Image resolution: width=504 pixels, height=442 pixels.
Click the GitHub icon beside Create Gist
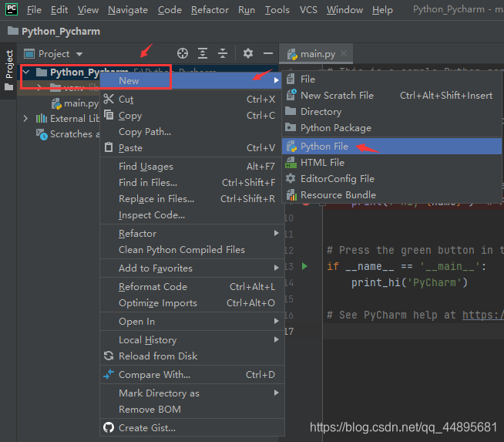[x=109, y=427]
